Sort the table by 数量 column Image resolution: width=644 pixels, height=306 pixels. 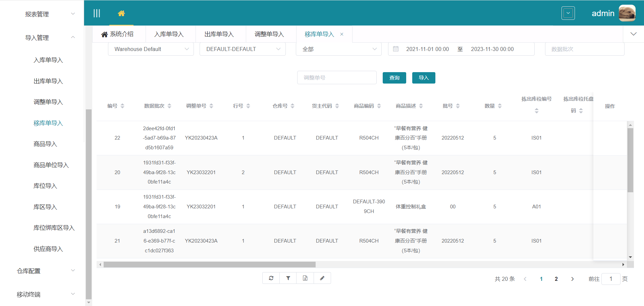click(500, 106)
